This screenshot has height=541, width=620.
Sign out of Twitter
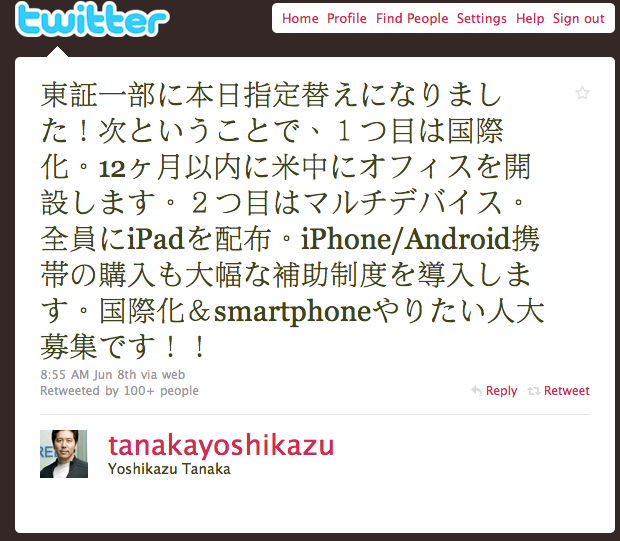(579, 19)
